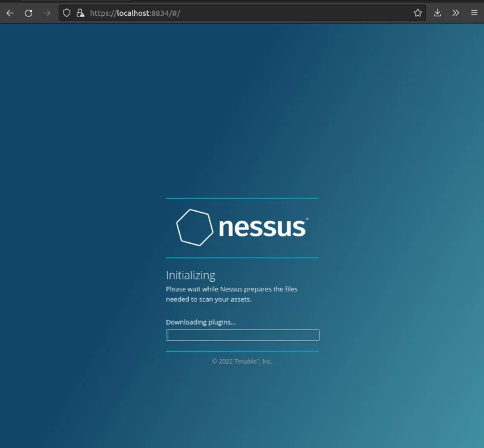The width and height of the screenshot is (484, 448).
Task: Click the Downloading plugins progress bar
Action: point(243,335)
